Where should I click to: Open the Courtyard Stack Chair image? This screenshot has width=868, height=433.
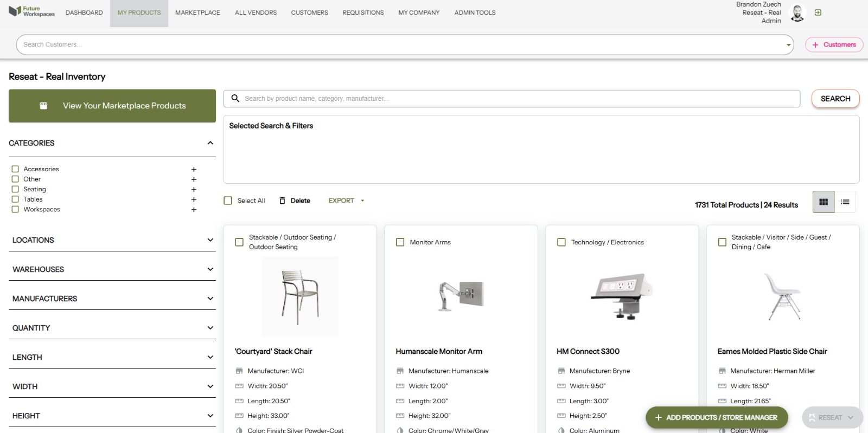(299, 297)
